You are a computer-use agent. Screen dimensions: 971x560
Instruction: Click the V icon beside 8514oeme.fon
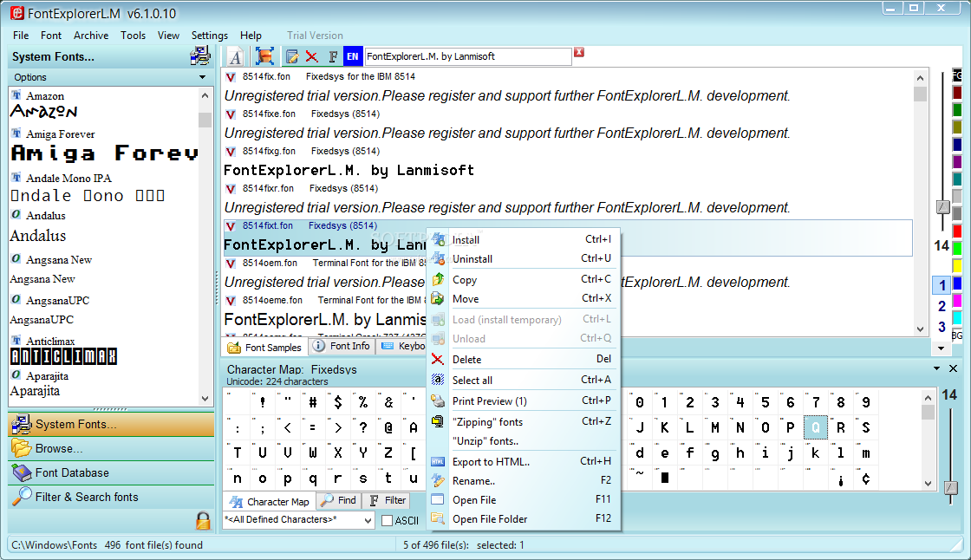[231, 301]
